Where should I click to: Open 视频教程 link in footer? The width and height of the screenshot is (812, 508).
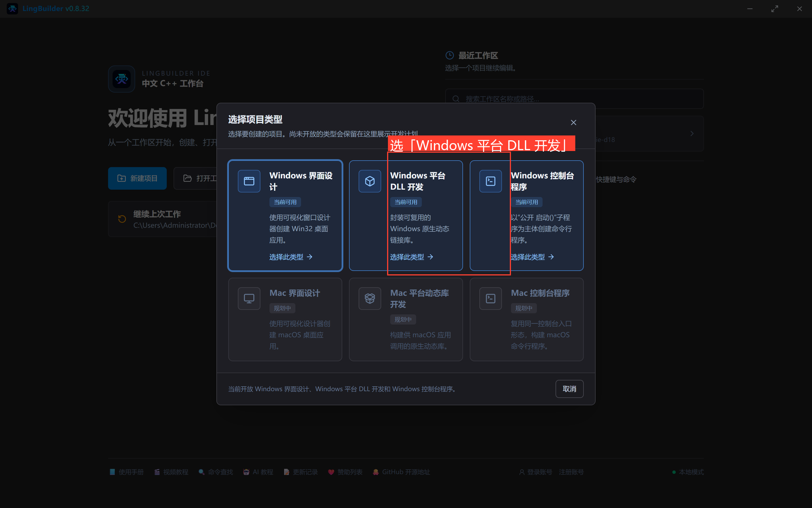[x=171, y=472]
